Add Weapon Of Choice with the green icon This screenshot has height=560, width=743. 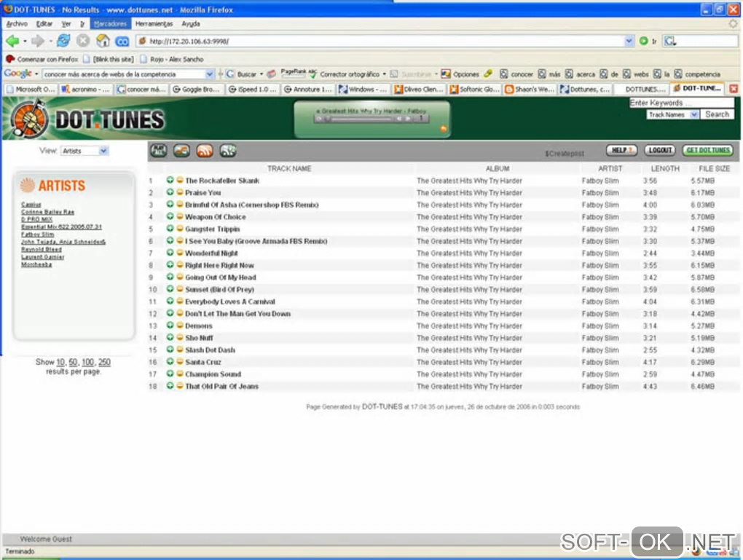pos(170,216)
